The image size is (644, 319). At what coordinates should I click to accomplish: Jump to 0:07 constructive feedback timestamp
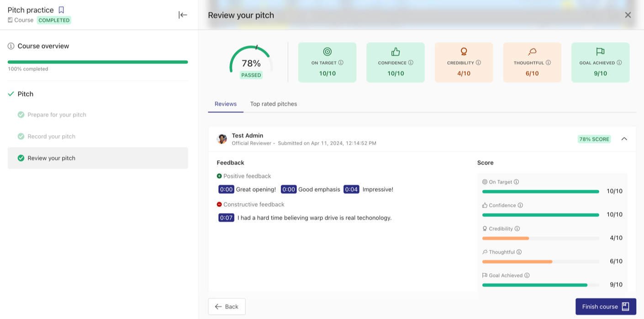[x=227, y=218]
